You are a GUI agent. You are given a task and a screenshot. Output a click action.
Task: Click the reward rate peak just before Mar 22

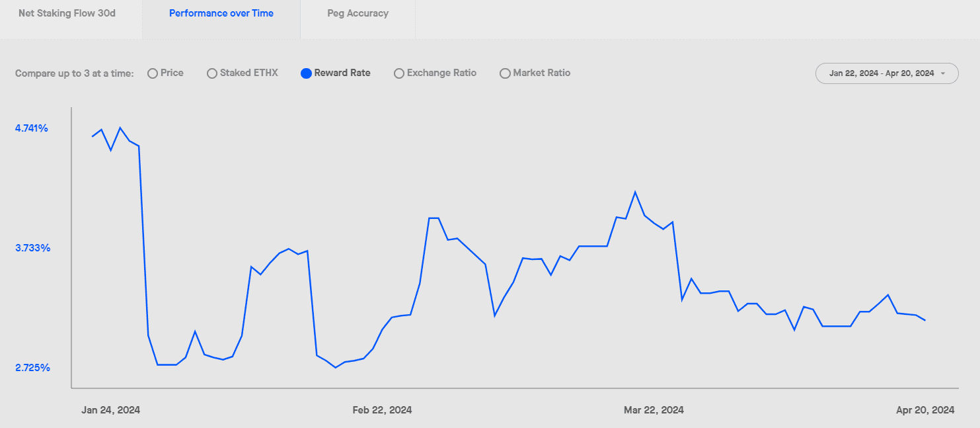tap(635, 192)
